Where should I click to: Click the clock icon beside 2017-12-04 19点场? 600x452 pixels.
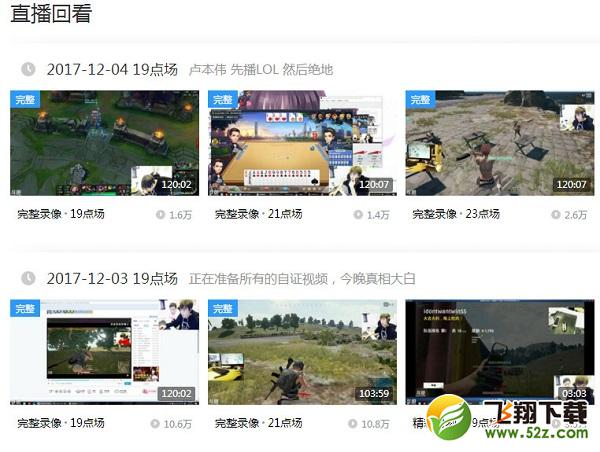(28, 69)
